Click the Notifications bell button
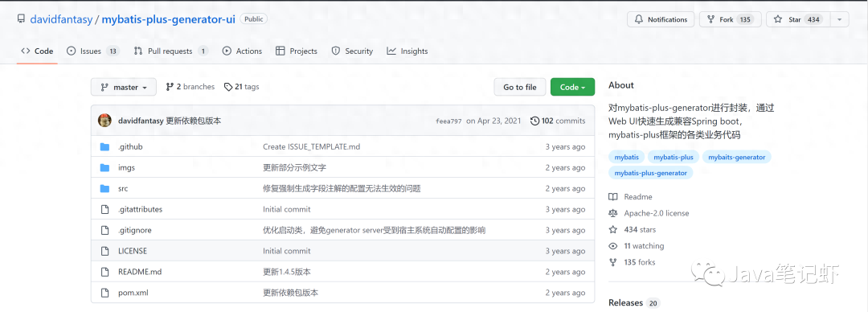 pyautogui.click(x=661, y=19)
